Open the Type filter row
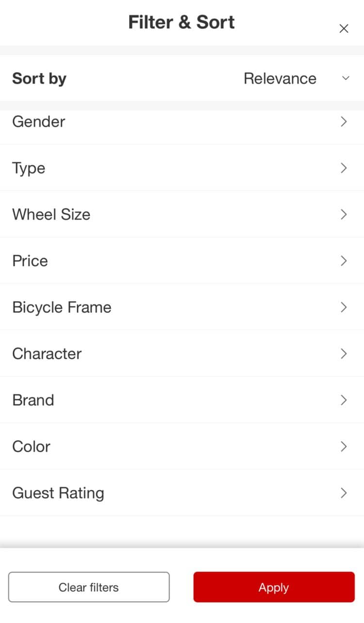The width and height of the screenshot is (364, 623). pyautogui.click(x=29, y=168)
